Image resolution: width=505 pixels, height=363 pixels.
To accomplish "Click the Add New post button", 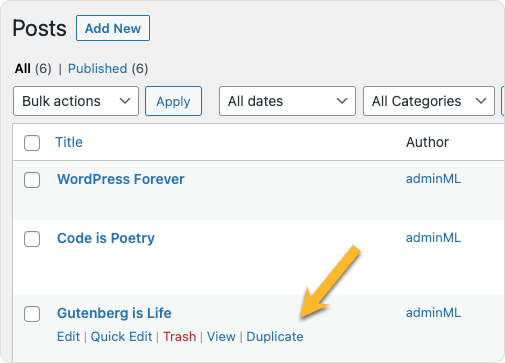I will pyautogui.click(x=113, y=28).
